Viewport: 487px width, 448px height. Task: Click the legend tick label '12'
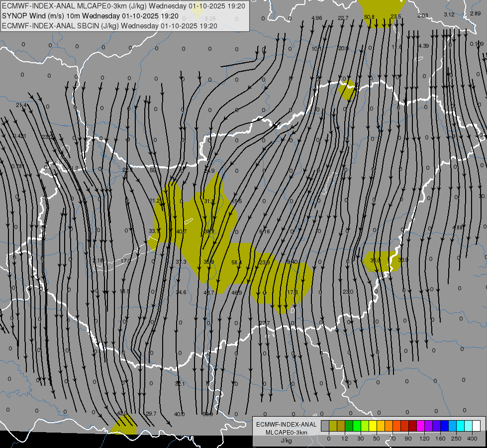pos(344,439)
